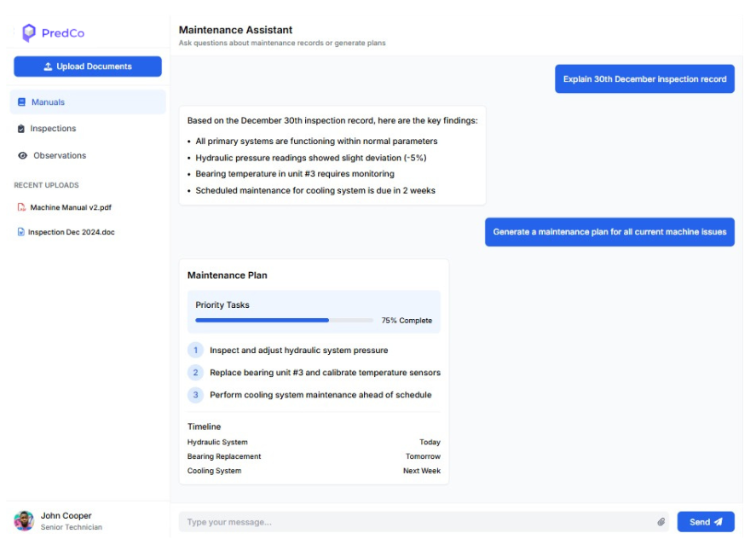
Task: Open the Manuals section
Action: coord(88,102)
